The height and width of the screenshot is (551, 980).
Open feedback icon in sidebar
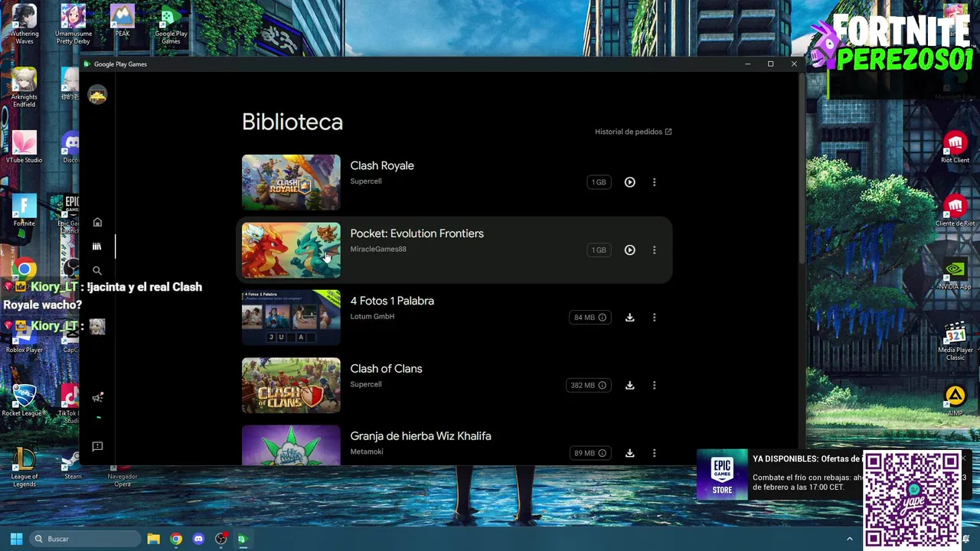[97, 446]
